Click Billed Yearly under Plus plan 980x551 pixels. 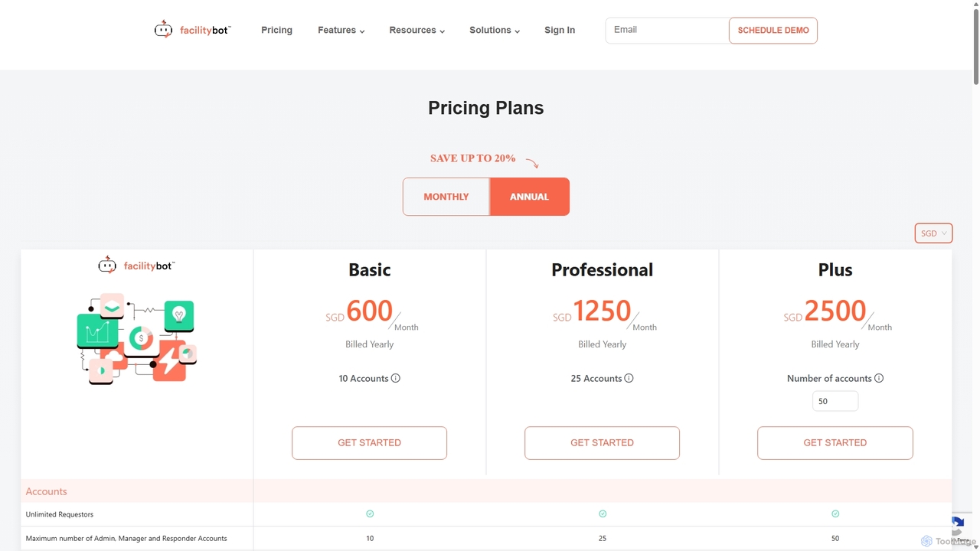[x=835, y=344]
